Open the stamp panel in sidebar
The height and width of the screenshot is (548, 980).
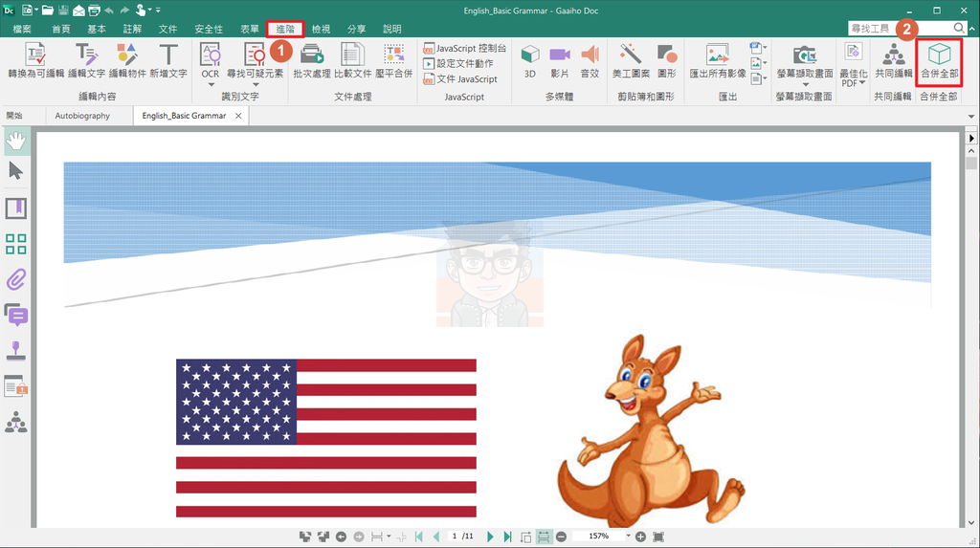(x=15, y=351)
